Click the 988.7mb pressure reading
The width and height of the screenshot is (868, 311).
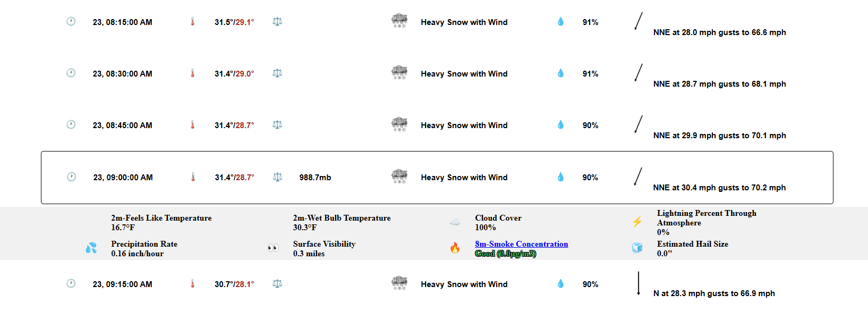[x=315, y=178]
